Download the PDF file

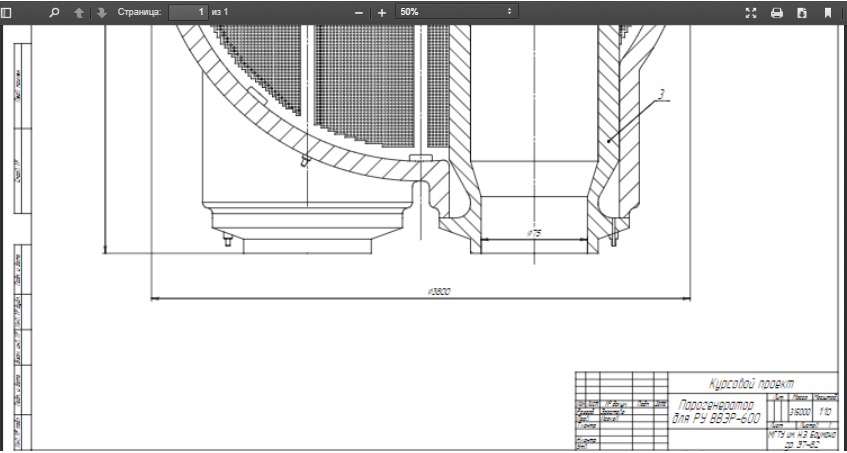pyautogui.click(x=801, y=13)
